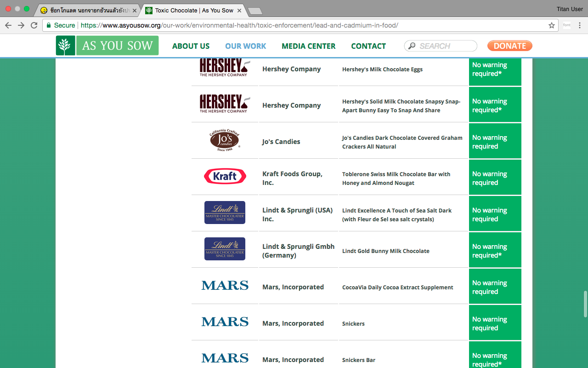This screenshot has width=588, height=368.
Task: Click "Lindt & Sprungli (USA) Inc." name
Action: pos(297,214)
